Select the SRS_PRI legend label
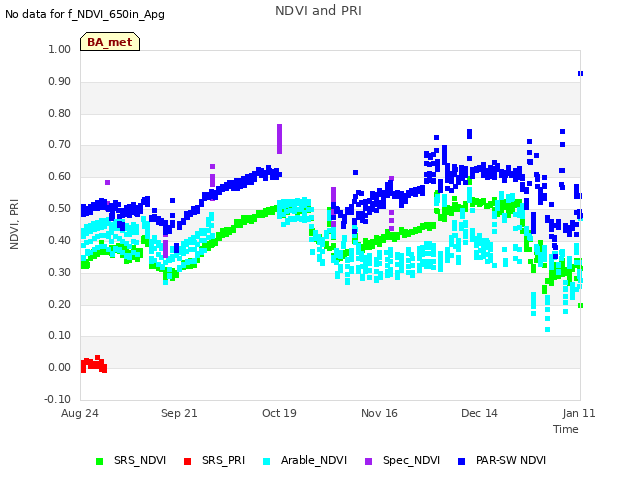Image resolution: width=640 pixels, height=480 pixels. (x=223, y=460)
